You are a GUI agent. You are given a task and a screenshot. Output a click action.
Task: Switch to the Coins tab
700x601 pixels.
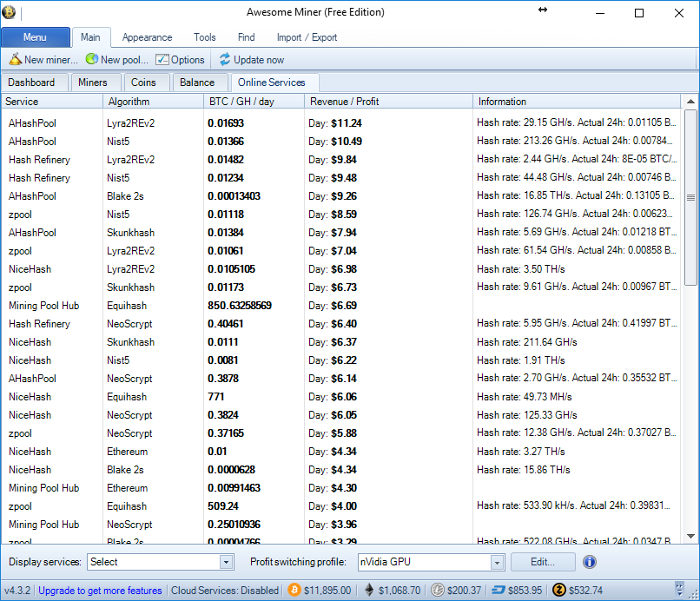tap(146, 83)
